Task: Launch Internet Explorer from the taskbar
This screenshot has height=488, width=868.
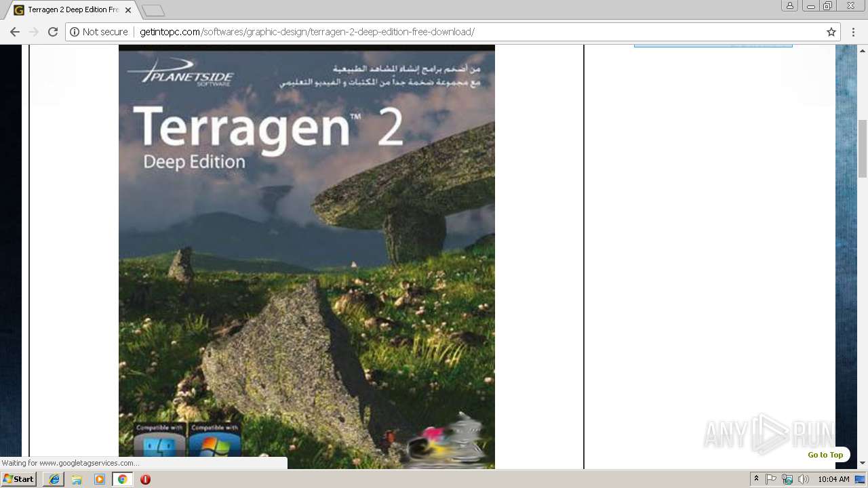Action: point(54,479)
